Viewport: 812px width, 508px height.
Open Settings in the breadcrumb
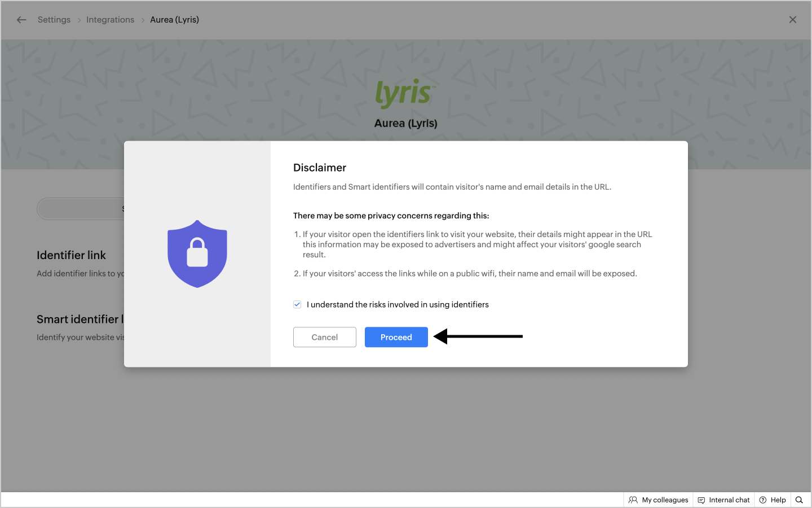coord(54,20)
